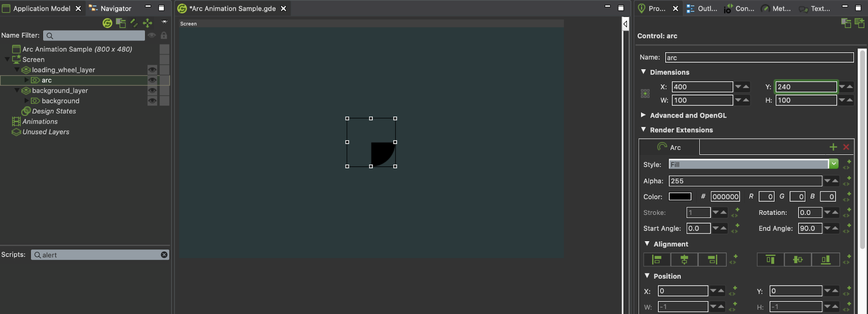Screen dimensions: 868x314
Task: Click the green squares-plus icon in Properties toolbar
Action: coord(859,23)
